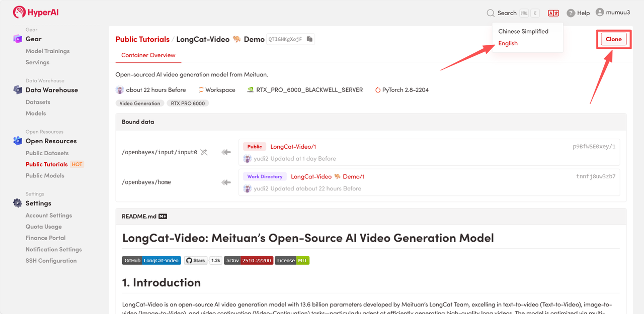Click the Public Tutorials breadcrumb link
644x314 pixels.
pyautogui.click(x=142, y=39)
